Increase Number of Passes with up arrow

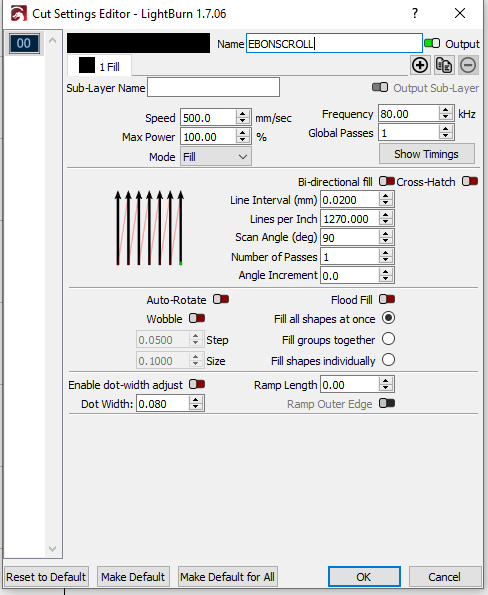tap(386, 253)
